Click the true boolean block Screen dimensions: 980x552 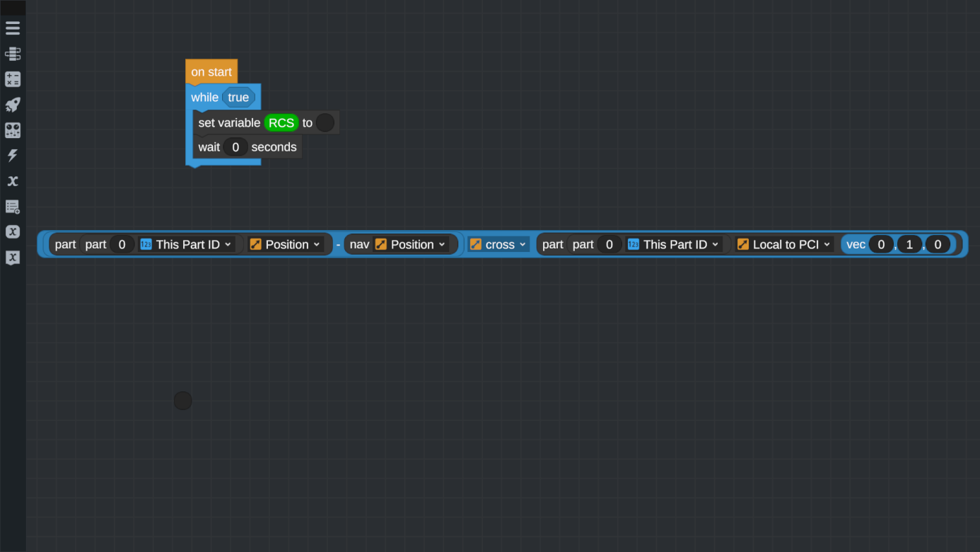pos(238,98)
